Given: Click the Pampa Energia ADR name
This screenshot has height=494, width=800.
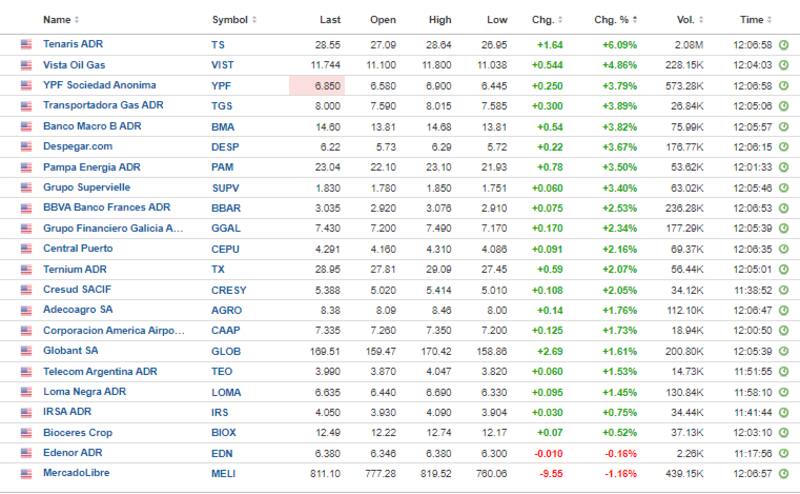Looking at the screenshot, I should (92, 167).
